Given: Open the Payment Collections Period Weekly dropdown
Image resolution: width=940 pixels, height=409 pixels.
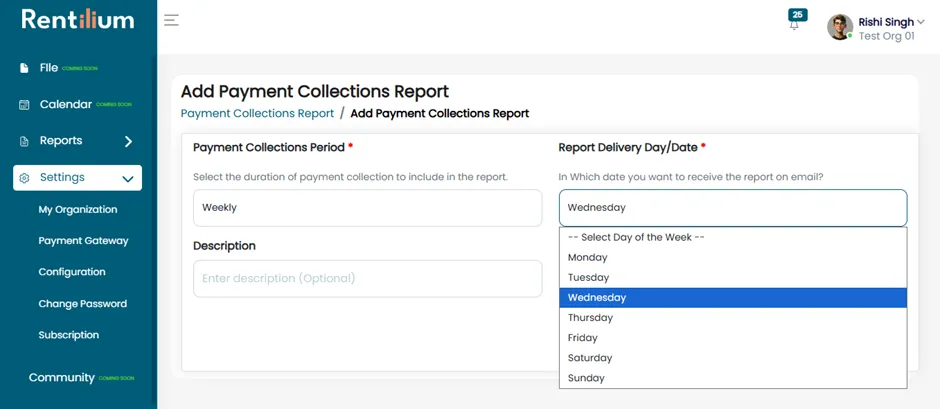Looking at the screenshot, I should pyautogui.click(x=367, y=208).
